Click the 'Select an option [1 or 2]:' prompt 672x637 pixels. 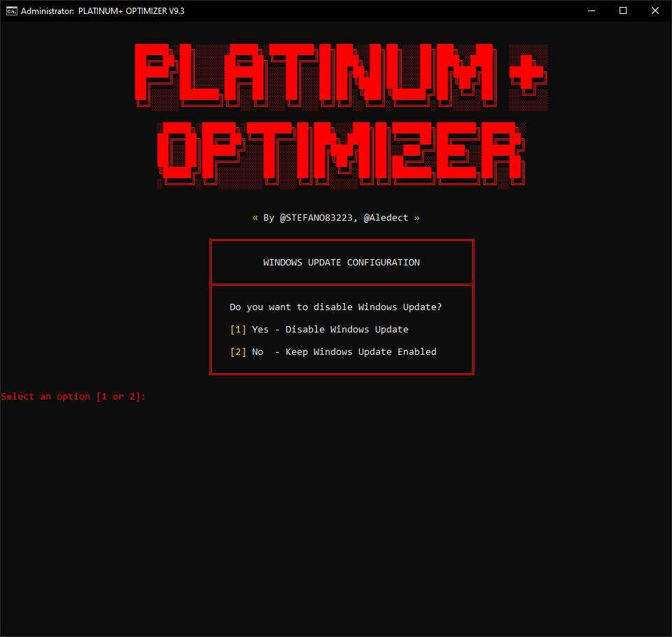pyautogui.click(x=73, y=397)
